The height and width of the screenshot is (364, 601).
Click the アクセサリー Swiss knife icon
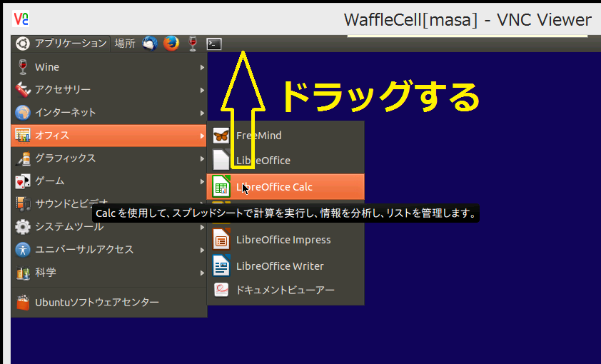(x=23, y=90)
